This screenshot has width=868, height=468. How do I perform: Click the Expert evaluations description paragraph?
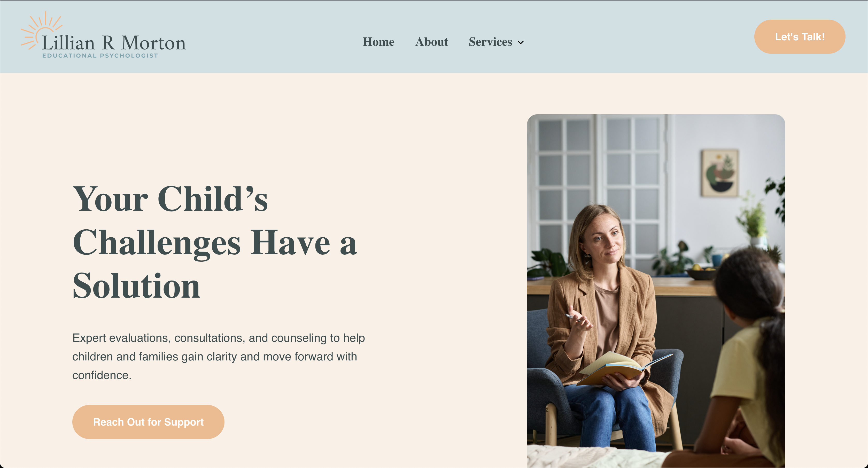pyautogui.click(x=218, y=356)
